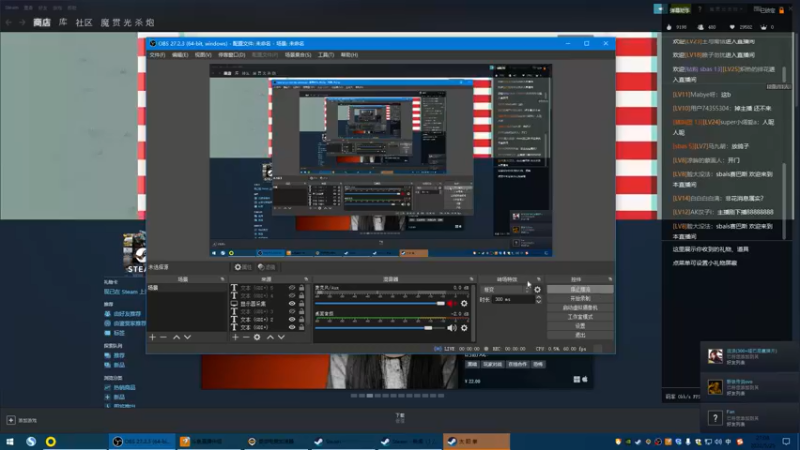
Task: Click transition duration 300 ms field
Action: (x=513, y=299)
